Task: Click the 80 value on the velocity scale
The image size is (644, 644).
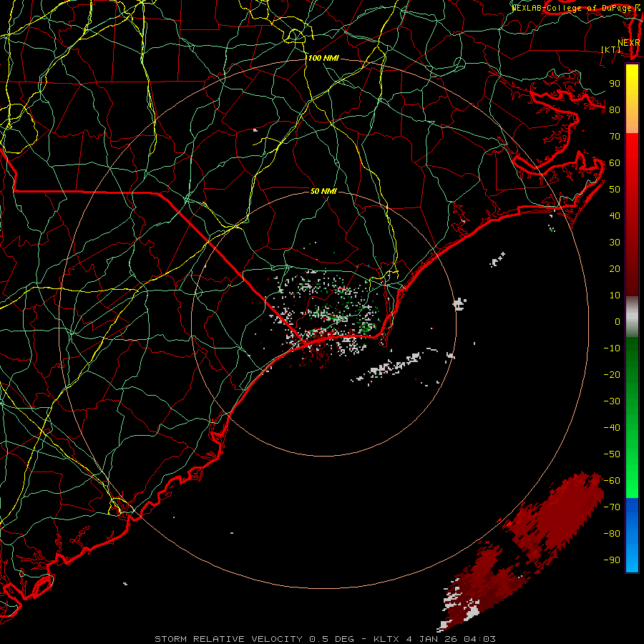Action: (x=615, y=109)
